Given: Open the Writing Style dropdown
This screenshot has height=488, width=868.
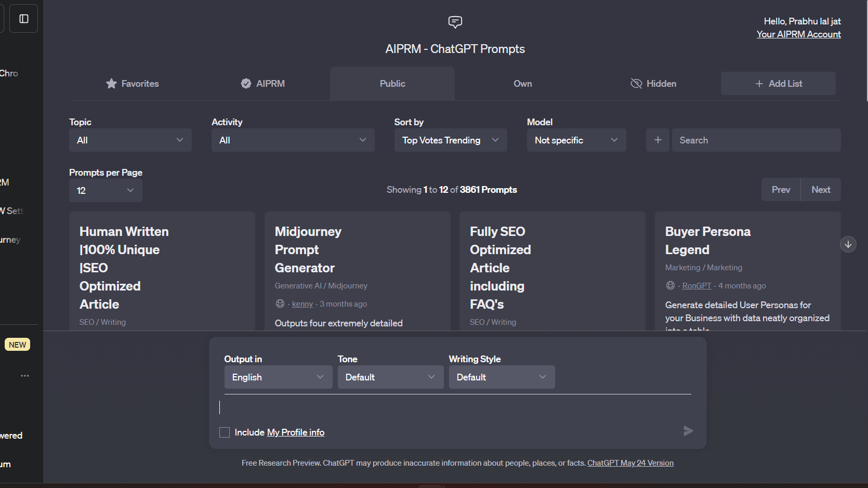Looking at the screenshot, I should (x=502, y=377).
